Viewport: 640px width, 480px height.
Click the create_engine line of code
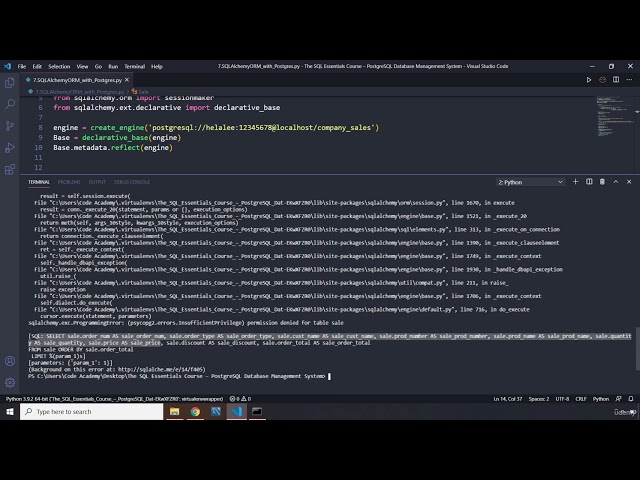216,128
